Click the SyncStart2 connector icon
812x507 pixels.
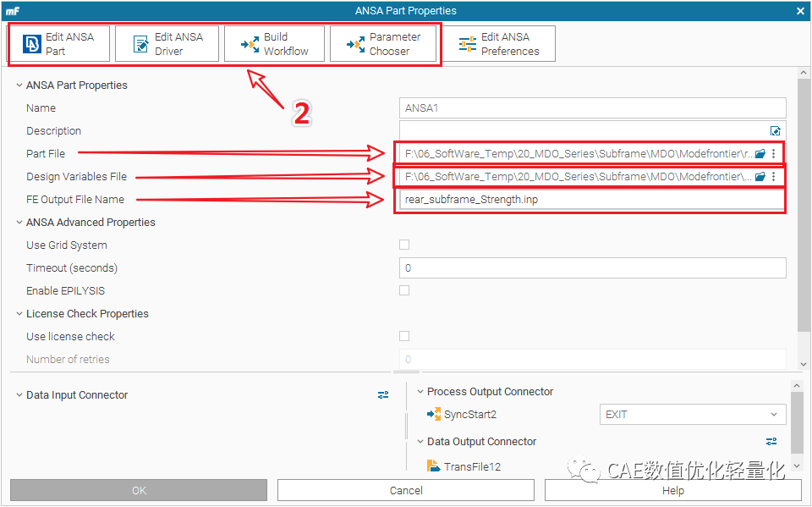(x=433, y=414)
